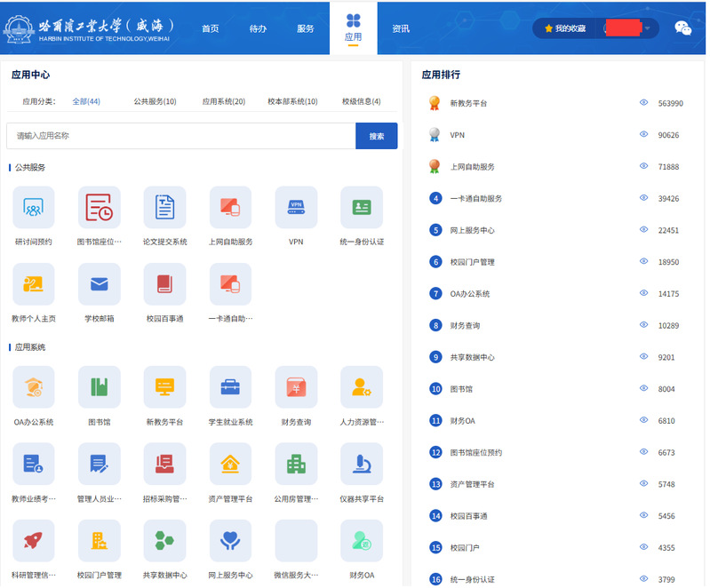This screenshot has height=588, width=710.
Task: Go to the 资讯 navigation tab
Action: (x=401, y=28)
